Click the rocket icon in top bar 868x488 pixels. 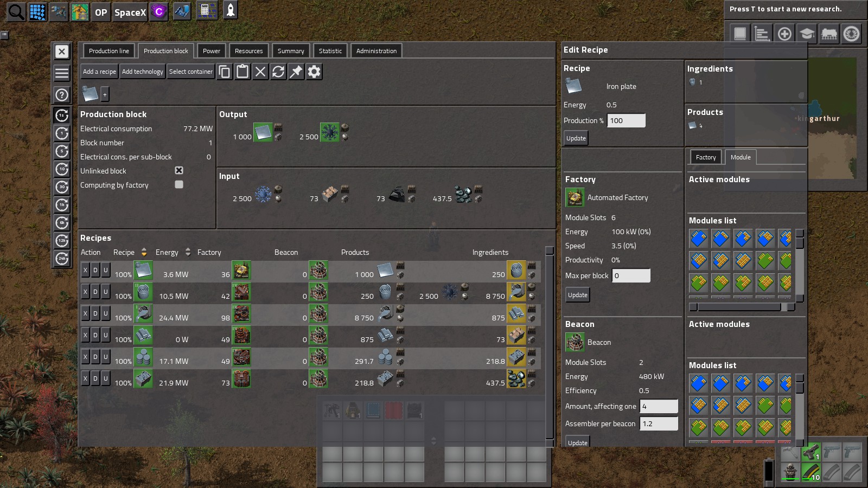pos(231,11)
